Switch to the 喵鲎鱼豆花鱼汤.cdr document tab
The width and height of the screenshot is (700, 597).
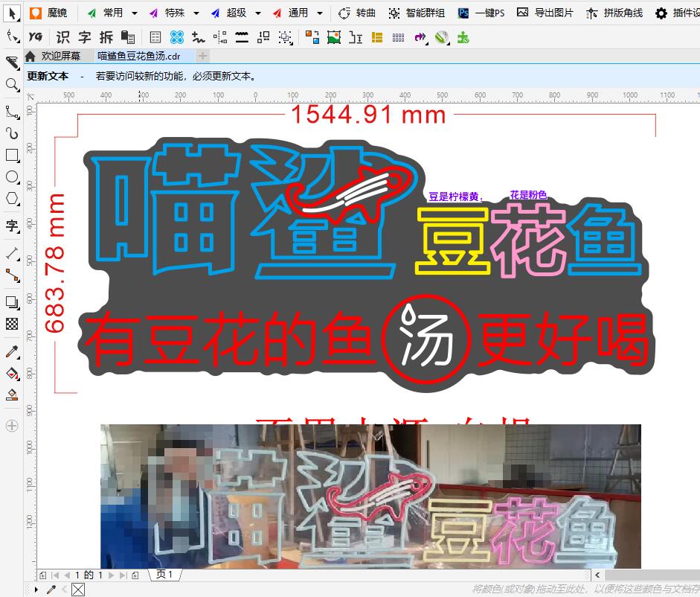point(139,56)
